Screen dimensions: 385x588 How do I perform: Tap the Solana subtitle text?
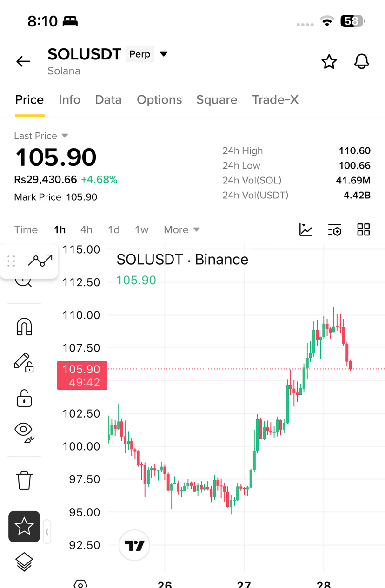point(64,71)
